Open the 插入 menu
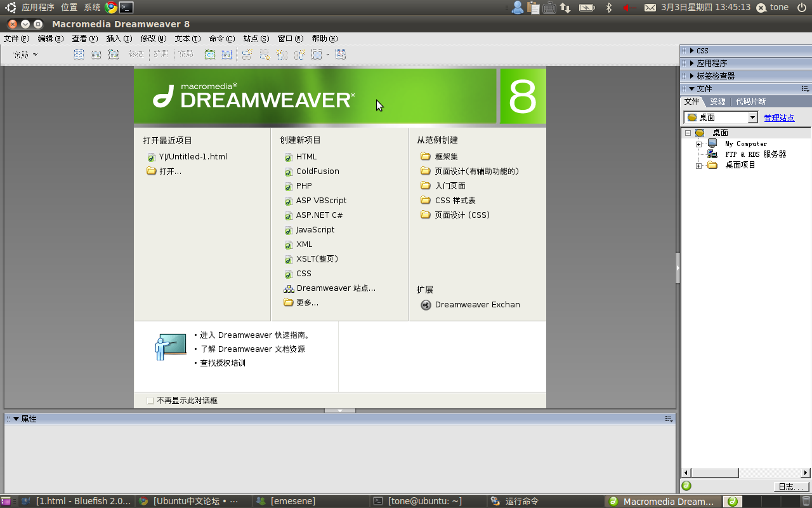The height and width of the screenshot is (508, 812). click(119, 39)
